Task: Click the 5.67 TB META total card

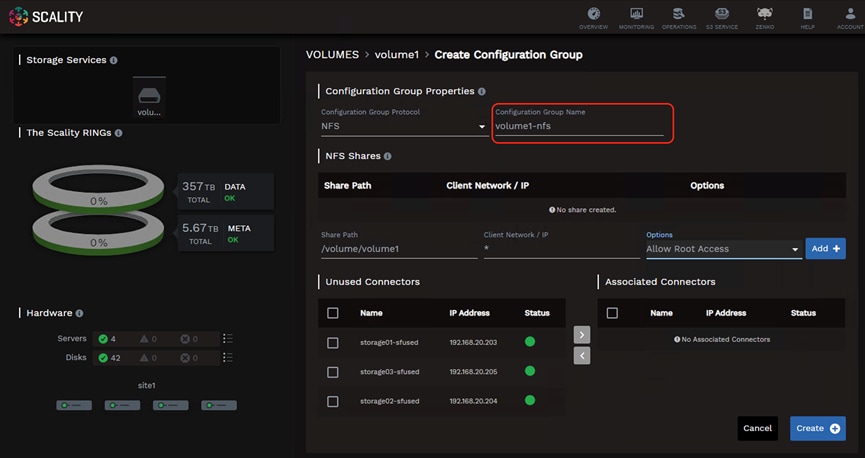Action: click(226, 233)
